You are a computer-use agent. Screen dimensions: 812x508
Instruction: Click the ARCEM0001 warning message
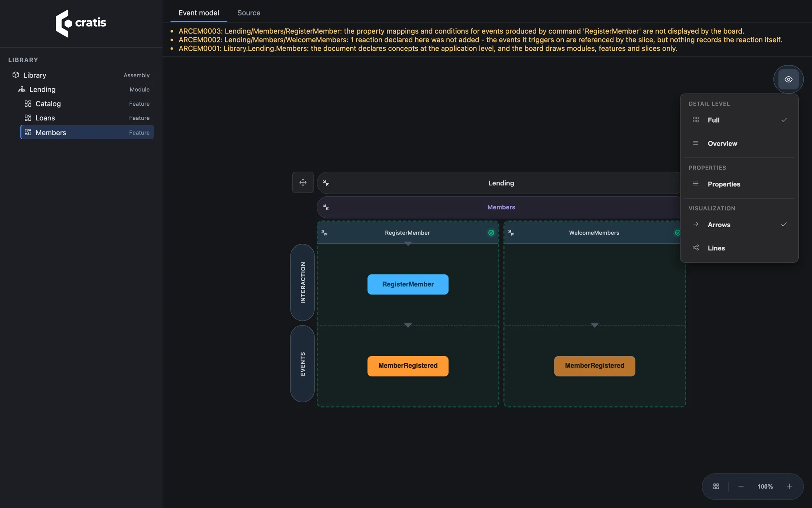click(x=428, y=48)
